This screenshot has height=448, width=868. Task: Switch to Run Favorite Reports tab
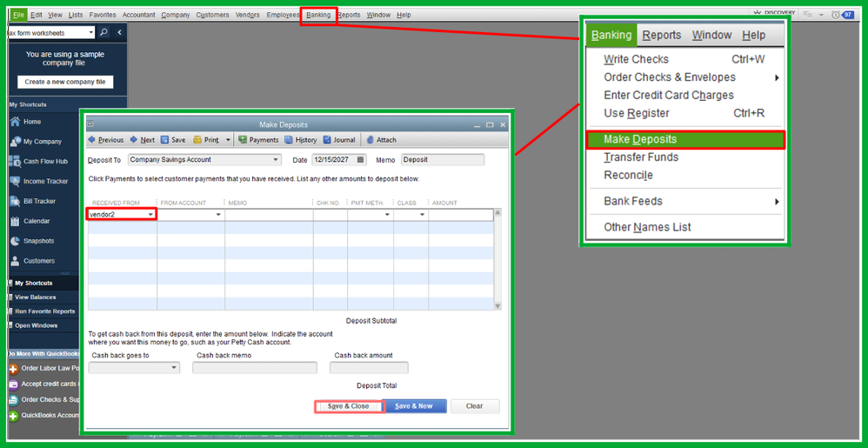coord(43,311)
